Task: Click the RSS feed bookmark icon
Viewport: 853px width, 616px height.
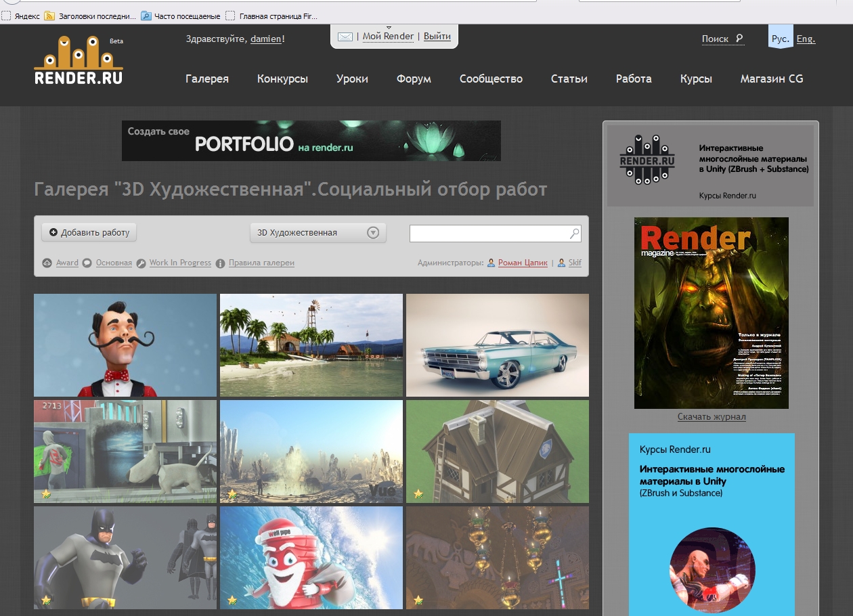Action: [x=49, y=16]
